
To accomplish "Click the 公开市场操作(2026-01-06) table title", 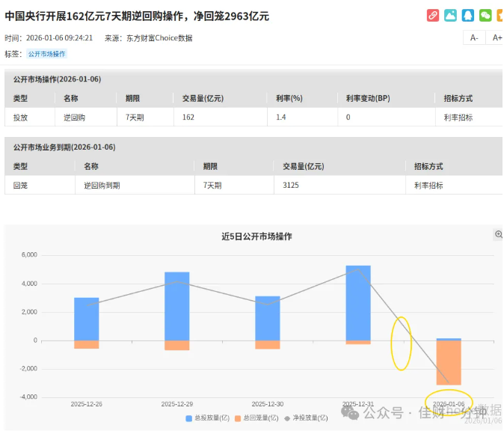I will (57, 79).
